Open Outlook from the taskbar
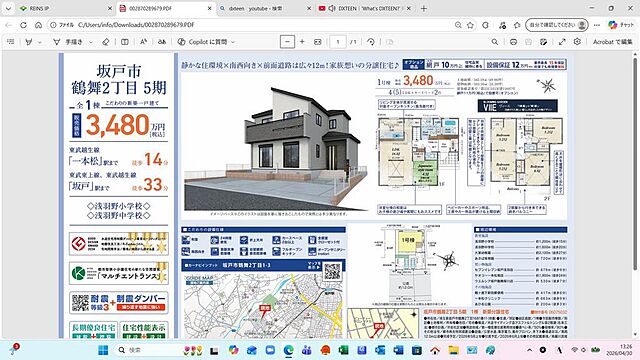Viewport: 640px width, 360px height. tap(380, 350)
